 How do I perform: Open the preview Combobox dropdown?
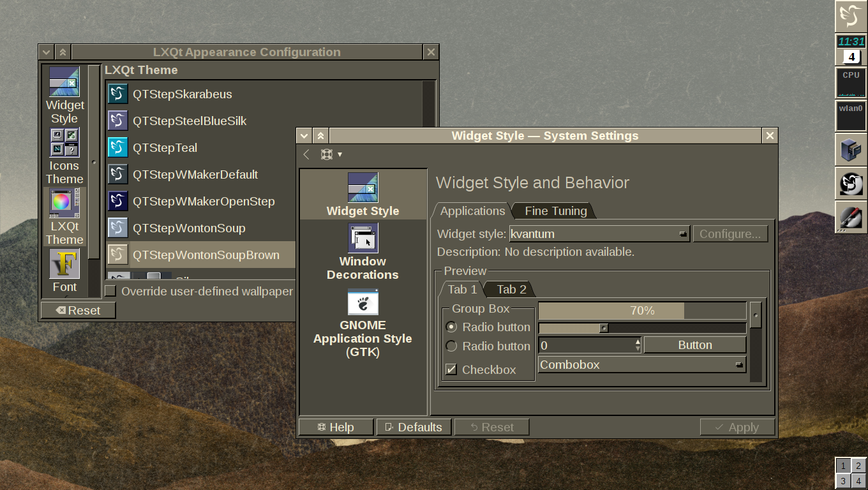642,364
